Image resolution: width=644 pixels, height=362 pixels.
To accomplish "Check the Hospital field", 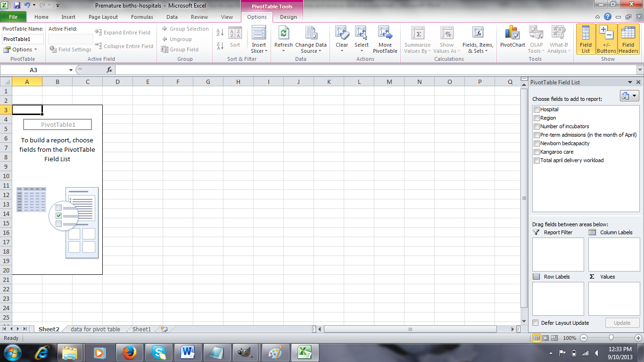I will pyautogui.click(x=537, y=109).
